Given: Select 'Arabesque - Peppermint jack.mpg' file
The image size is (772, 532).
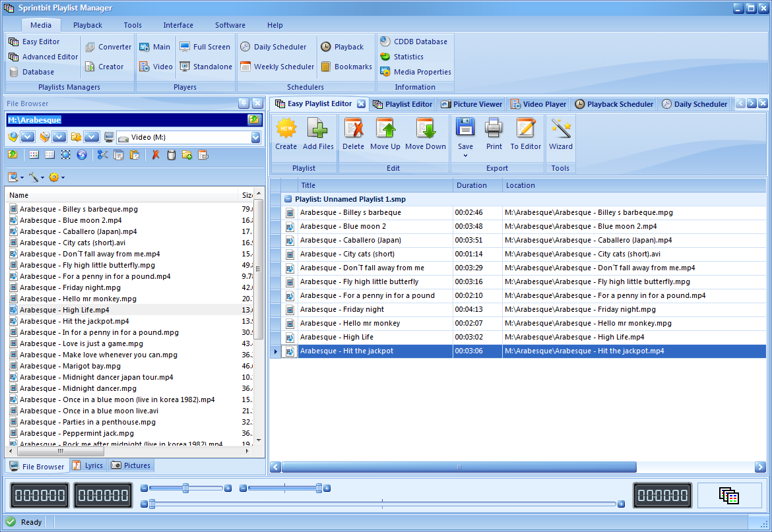Looking at the screenshot, I should point(77,433).
